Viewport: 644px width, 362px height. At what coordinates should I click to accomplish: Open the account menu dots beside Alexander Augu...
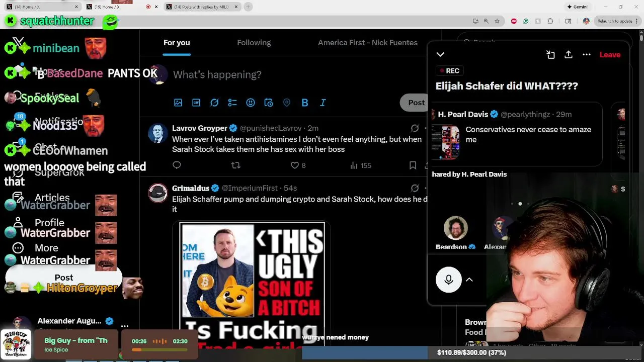[x=125, y=325]
